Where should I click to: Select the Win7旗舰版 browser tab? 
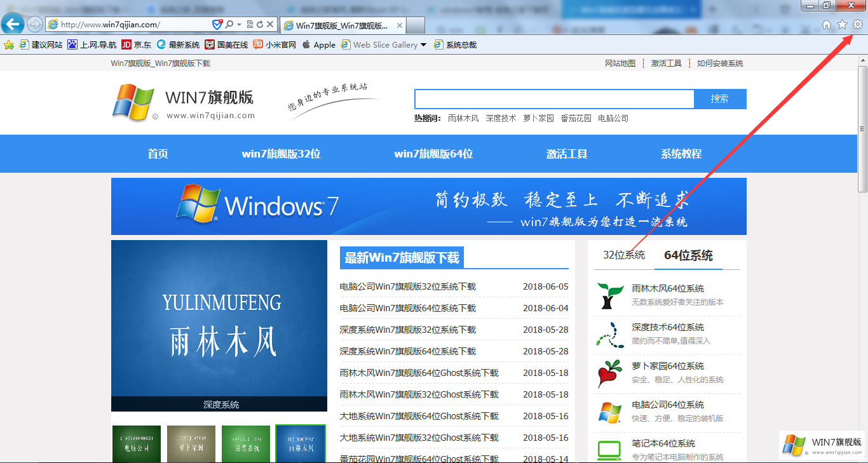[x=342, y=25]
